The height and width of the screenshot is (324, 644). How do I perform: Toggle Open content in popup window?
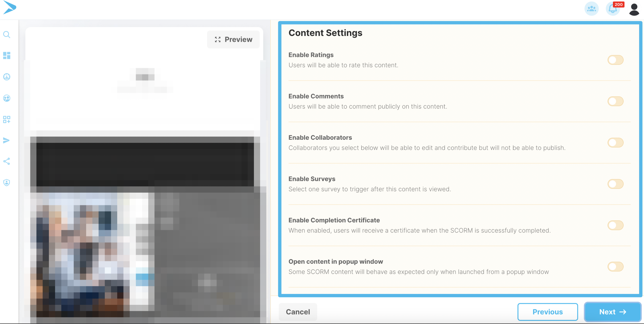click(615, 267)
